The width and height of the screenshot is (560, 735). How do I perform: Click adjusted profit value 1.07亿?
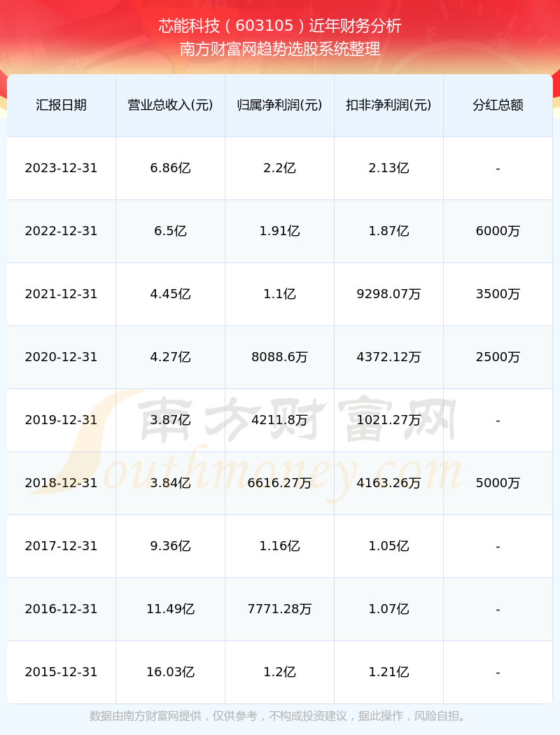[388, 609]
